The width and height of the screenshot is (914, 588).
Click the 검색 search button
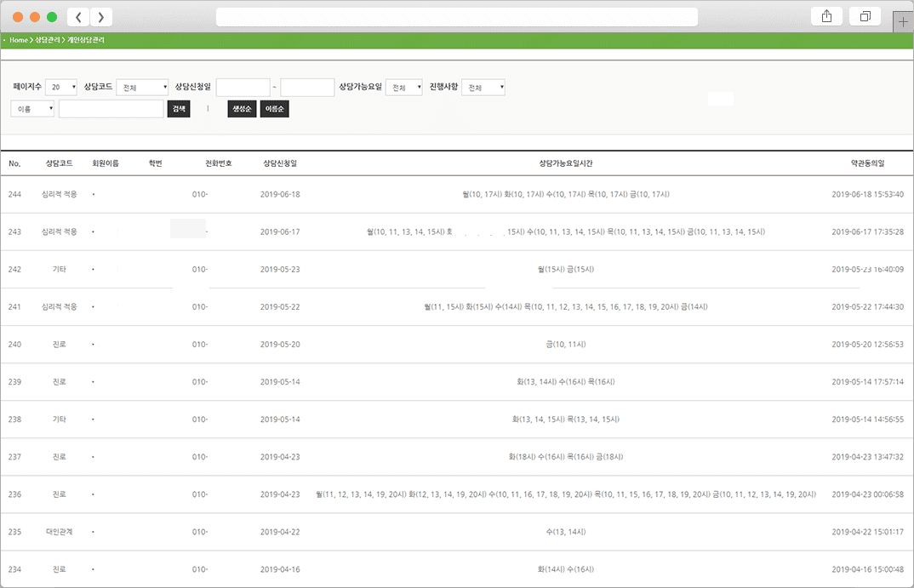point(179,109)
